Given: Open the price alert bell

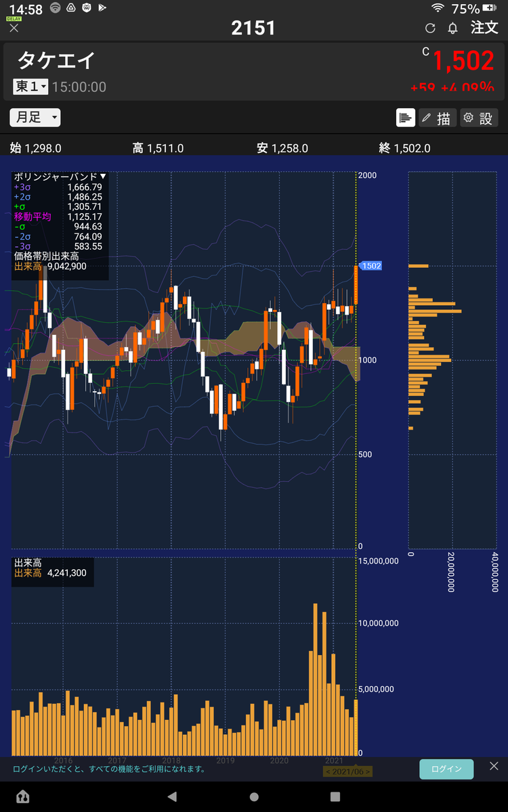Looking at the screenshot, I should (x=453, y=28).
